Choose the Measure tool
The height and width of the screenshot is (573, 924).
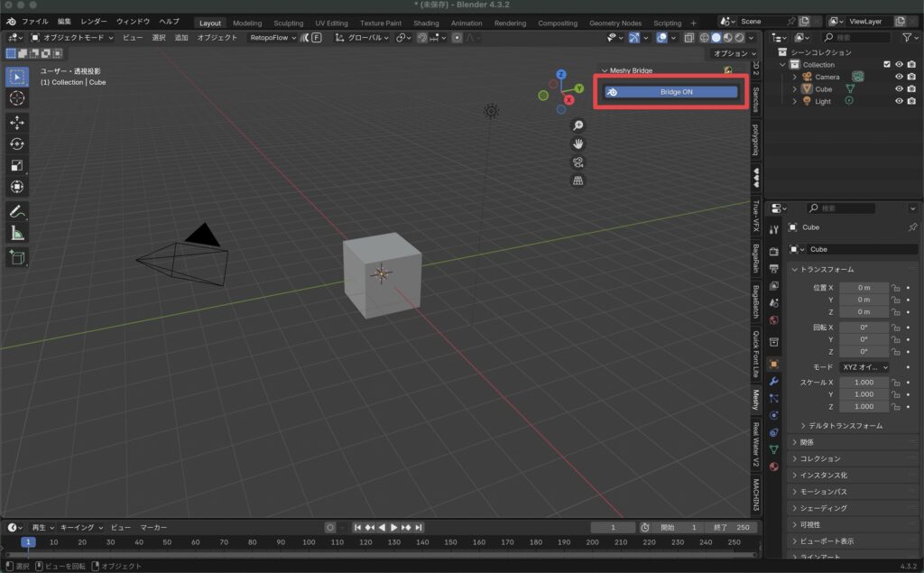16,234
